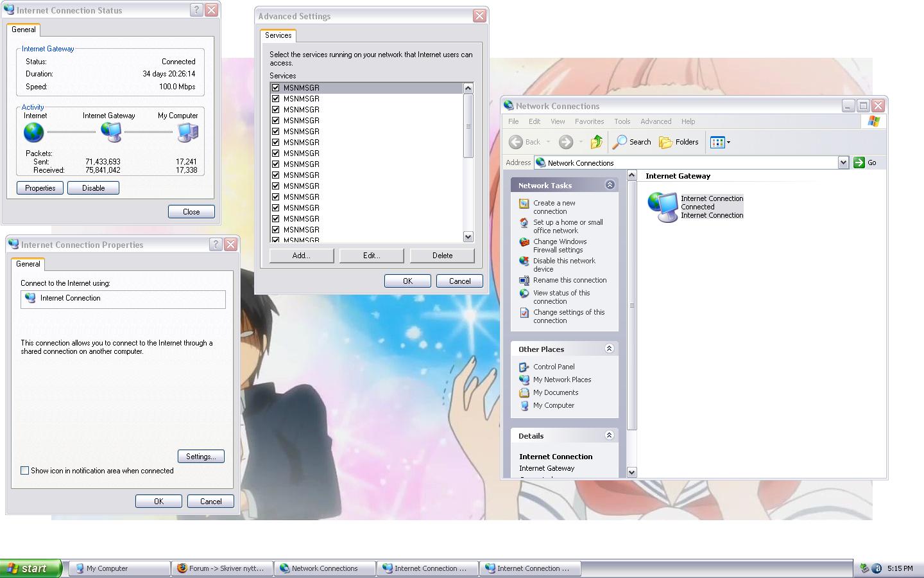Click the Create a new connection task icon
The width and height of the screenshot is (924, 578).
click(x=524, y=204)
